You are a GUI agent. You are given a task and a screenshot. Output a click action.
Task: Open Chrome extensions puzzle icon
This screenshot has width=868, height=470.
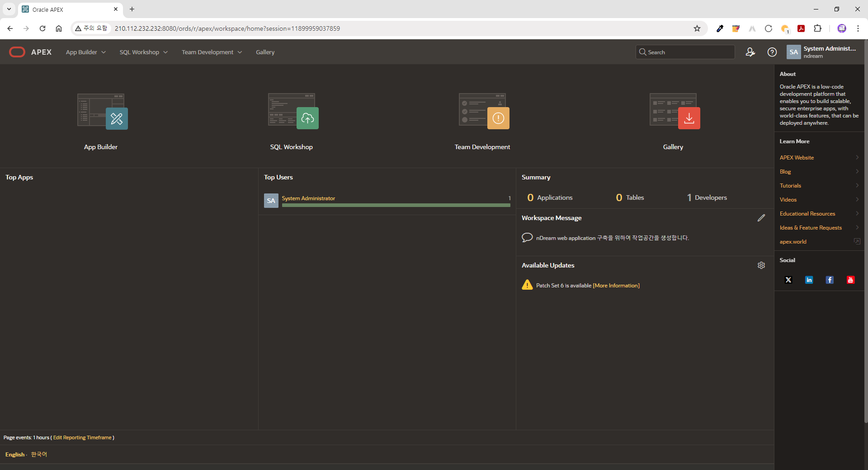(x=817, y=28)
